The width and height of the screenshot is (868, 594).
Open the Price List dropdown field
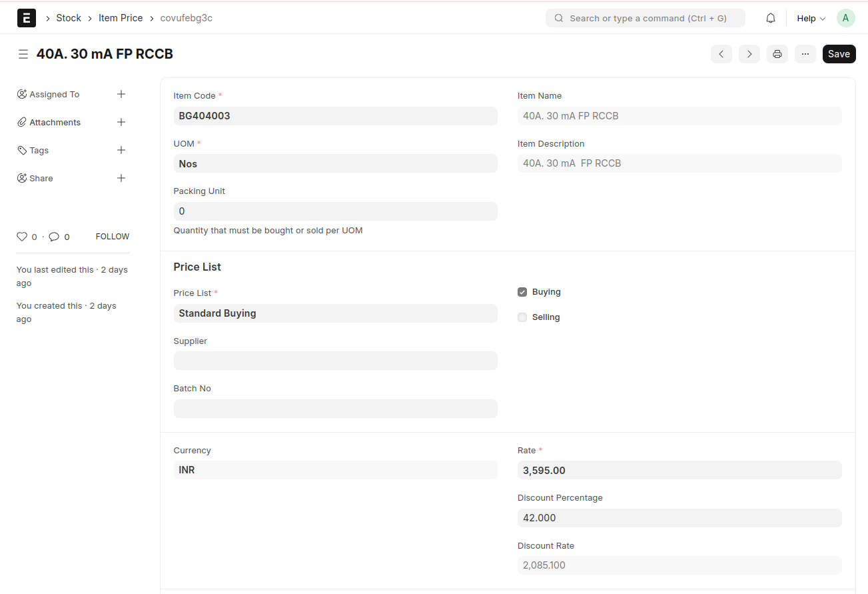pos(335,313)
